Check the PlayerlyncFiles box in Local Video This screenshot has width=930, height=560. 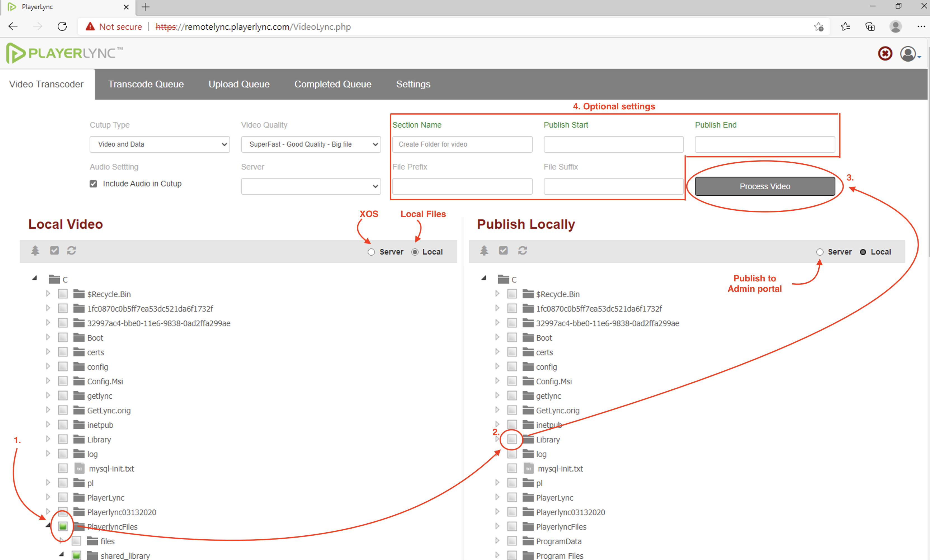pos(63,526)
